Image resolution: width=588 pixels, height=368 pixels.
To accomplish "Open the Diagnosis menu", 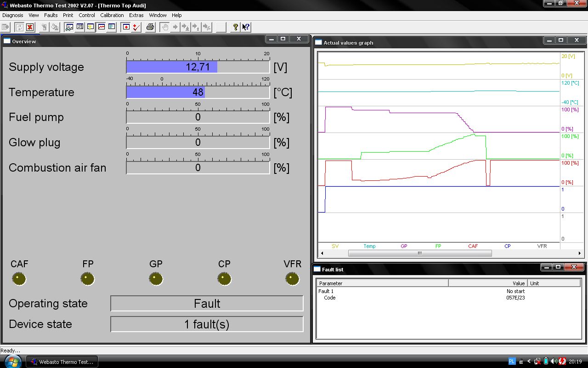I will click(13, 15).
